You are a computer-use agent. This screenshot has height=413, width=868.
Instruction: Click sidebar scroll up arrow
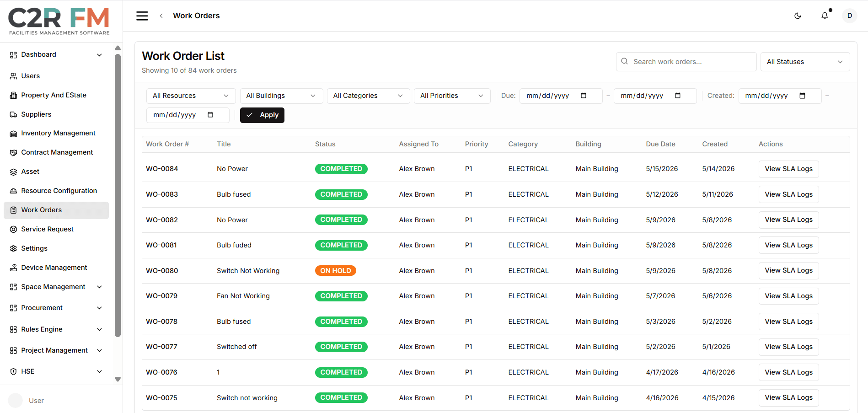tap(118, 48)
